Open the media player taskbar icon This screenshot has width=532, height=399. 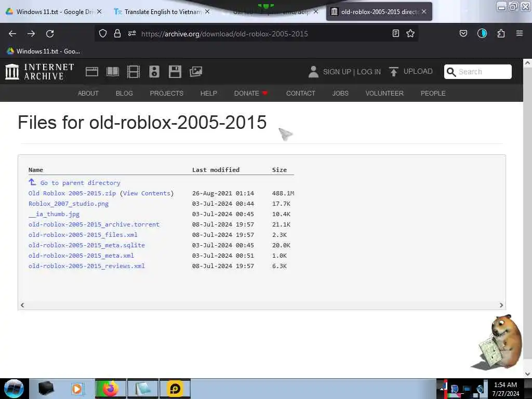pyautogui.click(x=77, y=389)
